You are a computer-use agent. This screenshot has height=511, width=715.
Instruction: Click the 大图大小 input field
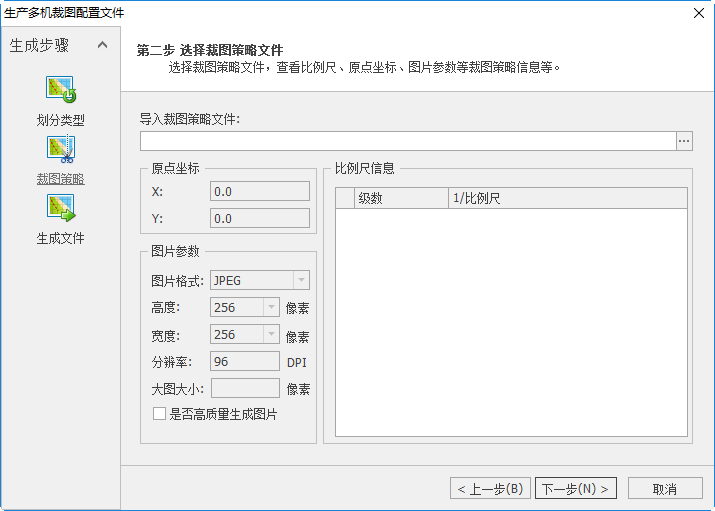click(x=244, y=389)
